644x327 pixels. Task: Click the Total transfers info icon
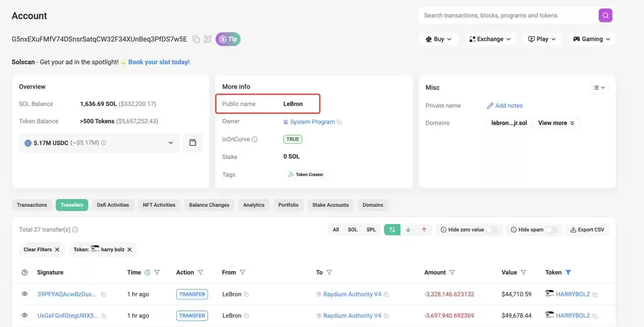click(75, 230)
